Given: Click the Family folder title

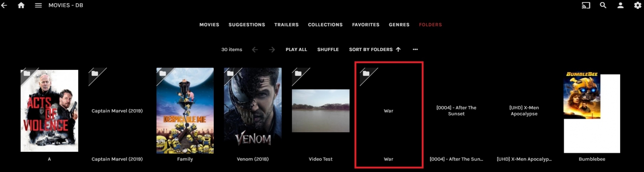Looking at the screenshot, I should click(185, 159).
